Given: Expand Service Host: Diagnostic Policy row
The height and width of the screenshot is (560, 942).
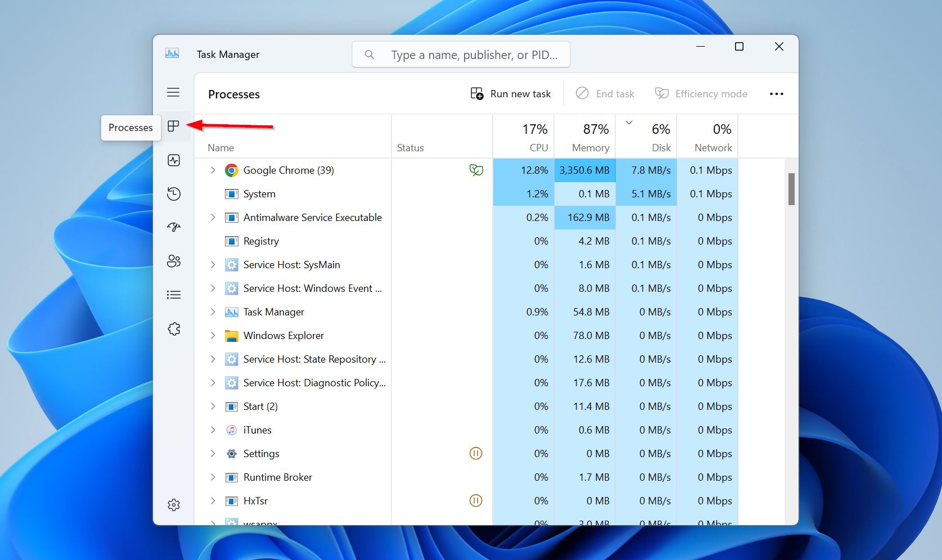Looking at the screenshot, I should (x=213, y=382).
